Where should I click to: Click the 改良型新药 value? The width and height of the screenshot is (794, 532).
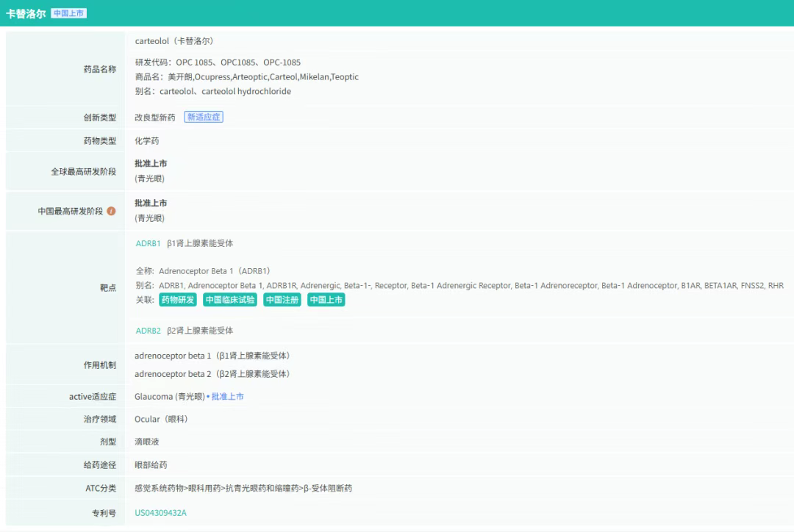[x=155, y=118]
